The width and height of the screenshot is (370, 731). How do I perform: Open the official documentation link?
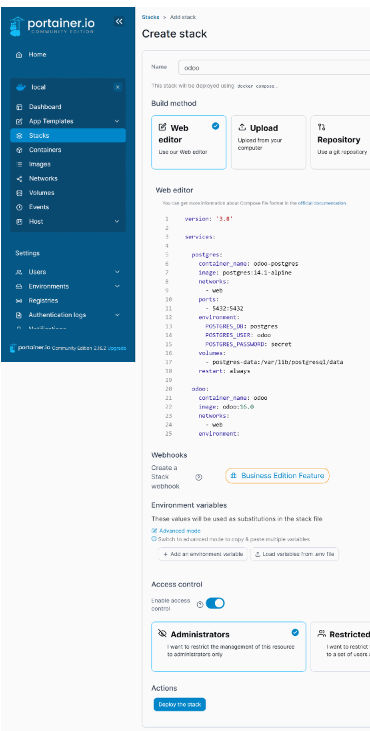[x=322, y=203]
